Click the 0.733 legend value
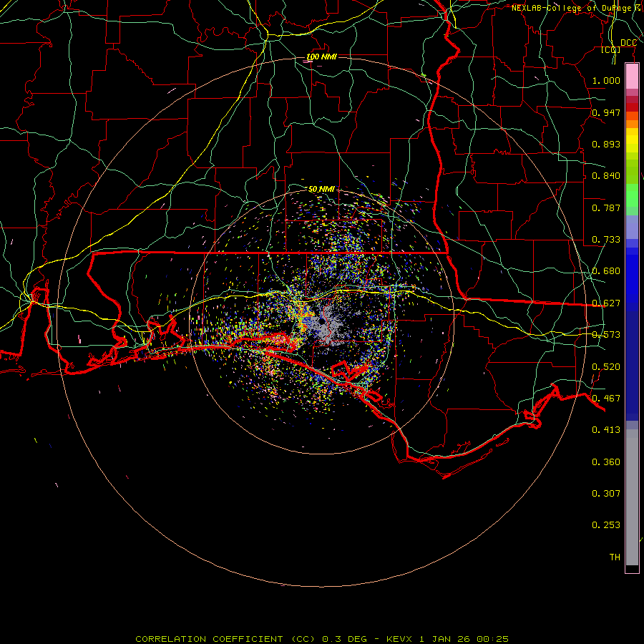Viewport: 644px width, 644px height. (x=606, y=240)
